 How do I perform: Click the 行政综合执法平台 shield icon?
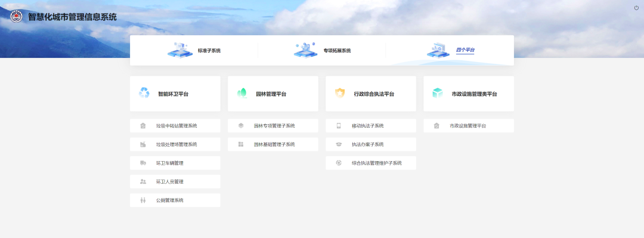[340, 93]
